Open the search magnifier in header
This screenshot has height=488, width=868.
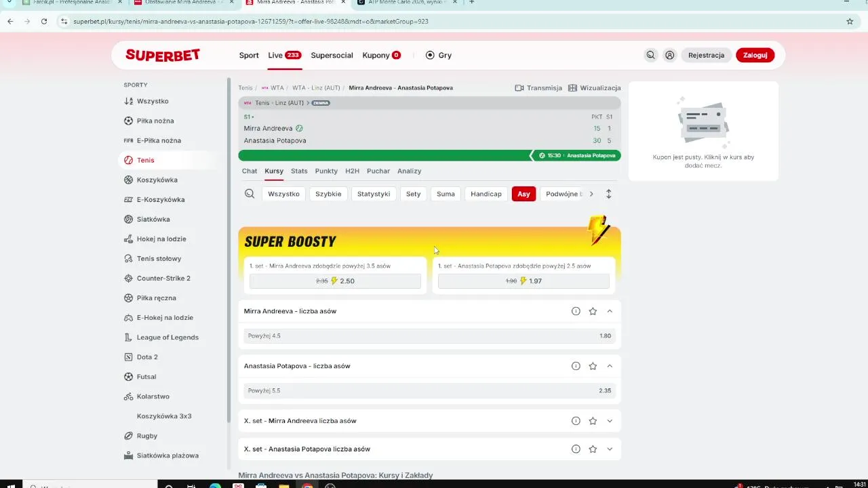651,56
